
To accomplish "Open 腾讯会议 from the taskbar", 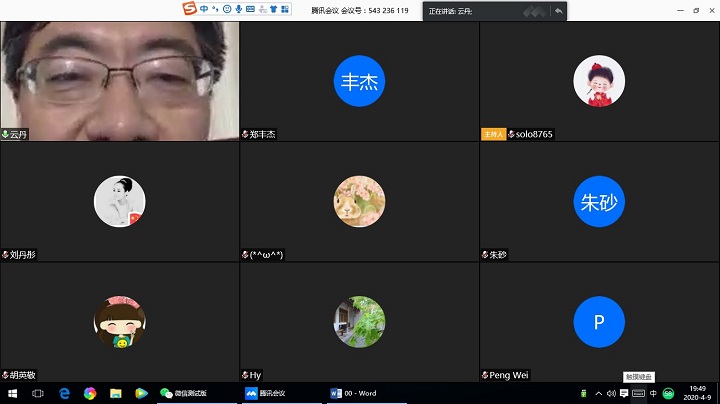I will point(267,393).
